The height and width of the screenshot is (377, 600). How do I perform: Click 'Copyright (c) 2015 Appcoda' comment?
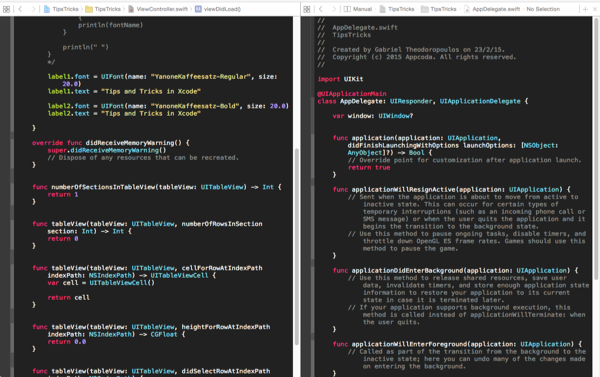(384, 57)
